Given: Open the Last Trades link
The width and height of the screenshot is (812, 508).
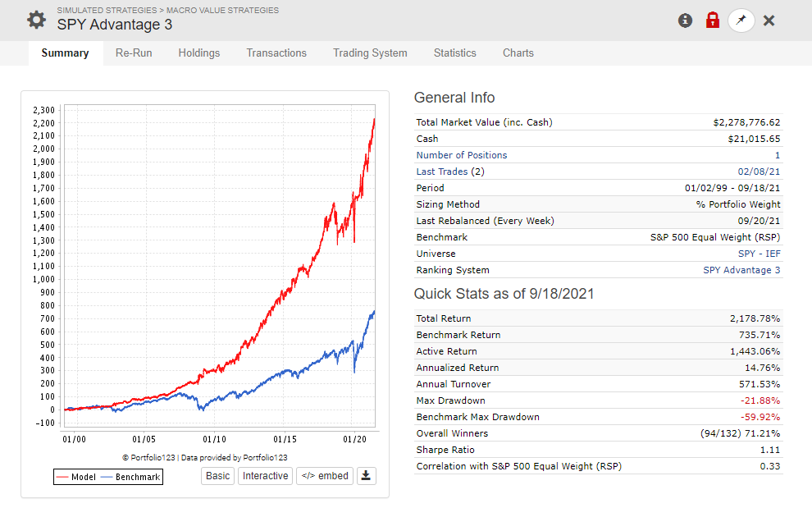Looking at the screenshot, I should (442, 172).
